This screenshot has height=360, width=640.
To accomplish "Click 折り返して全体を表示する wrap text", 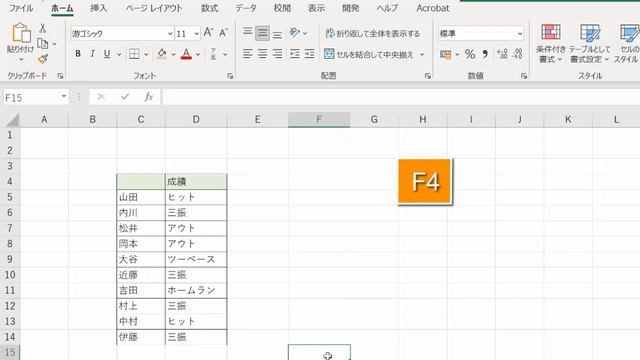I will click(373, 33).
